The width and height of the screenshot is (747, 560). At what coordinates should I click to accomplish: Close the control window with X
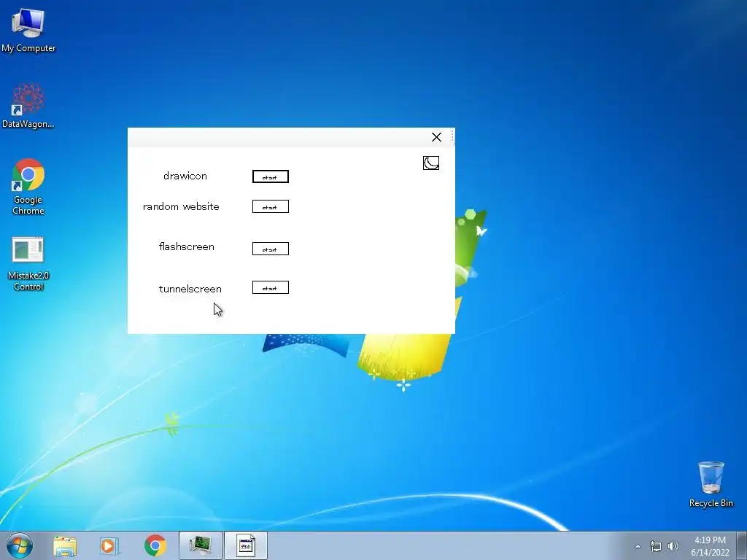tap(436, 137)
